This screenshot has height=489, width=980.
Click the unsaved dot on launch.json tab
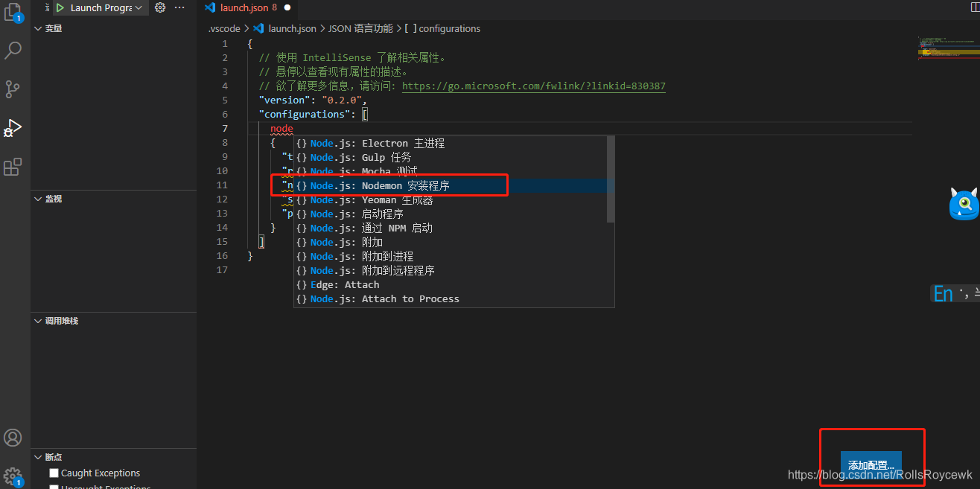pyautogui.click(x=287, y=7)
